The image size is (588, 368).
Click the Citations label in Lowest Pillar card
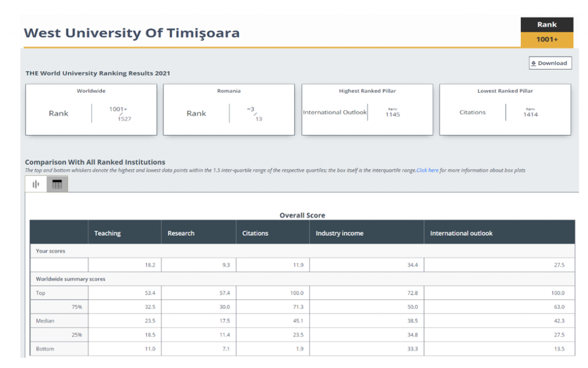coord(473,112)
